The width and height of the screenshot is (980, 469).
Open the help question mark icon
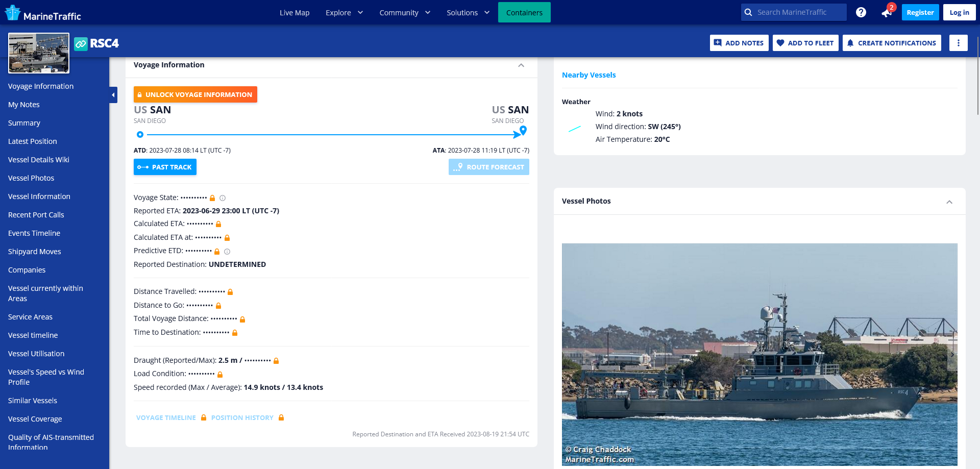(861, 12)
